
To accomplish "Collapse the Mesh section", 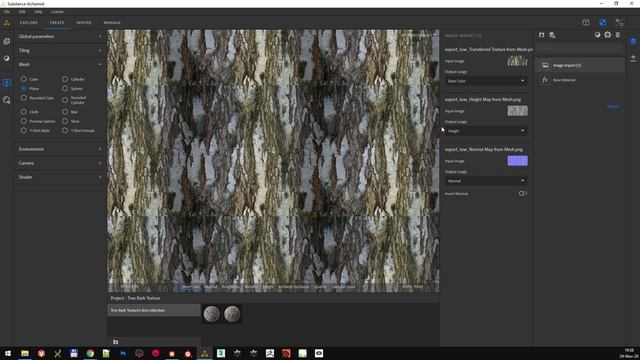I will pos(60,64).
